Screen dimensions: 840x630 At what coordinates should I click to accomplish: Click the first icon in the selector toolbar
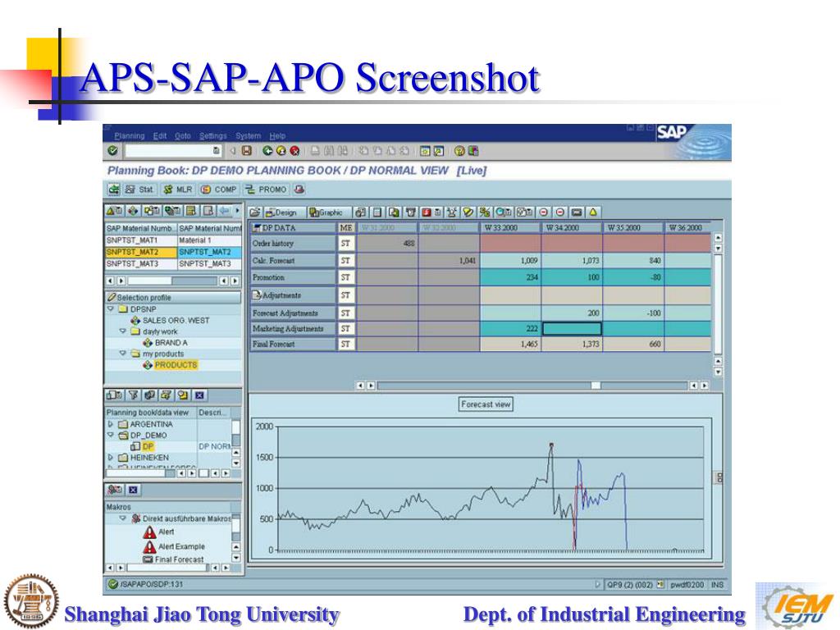click(113, 211)
